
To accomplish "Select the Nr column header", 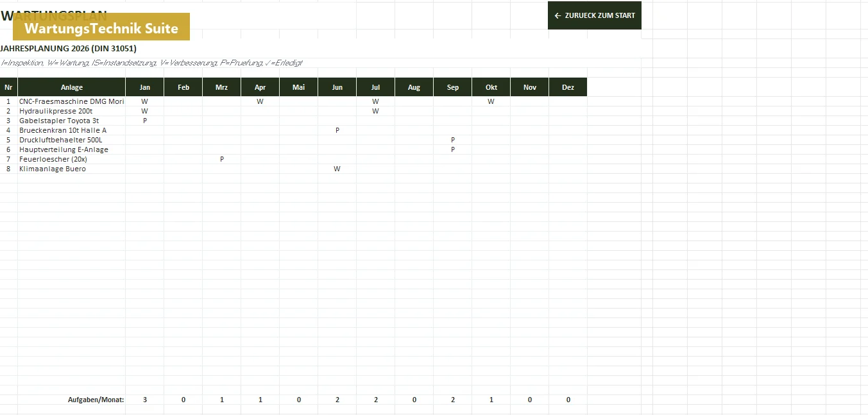I will pos(8,87).
